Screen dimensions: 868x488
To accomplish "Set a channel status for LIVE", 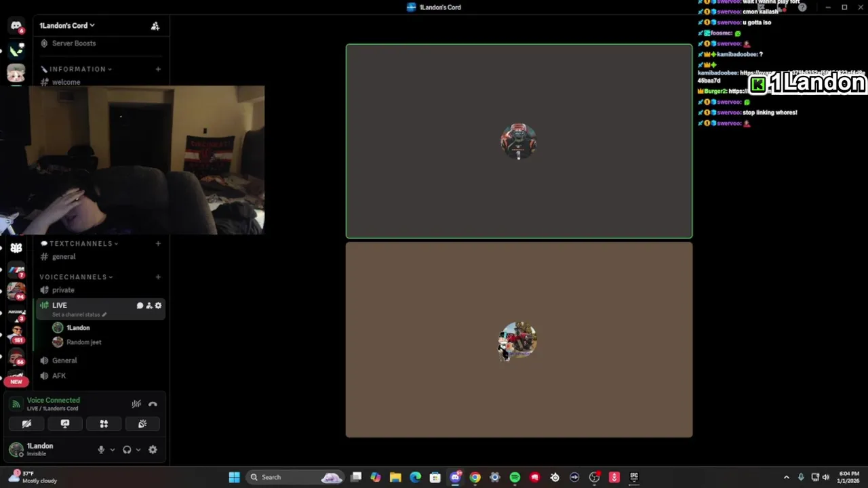I will coord(79,314).
